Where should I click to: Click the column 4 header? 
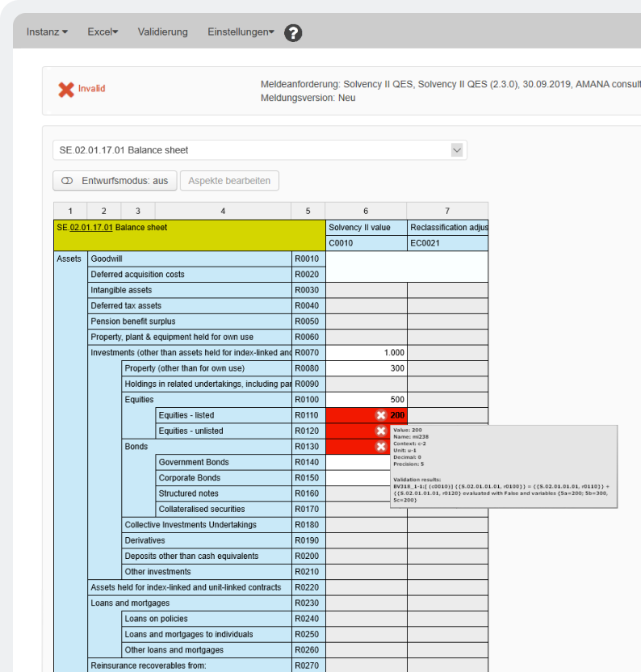tap(223, 211)
